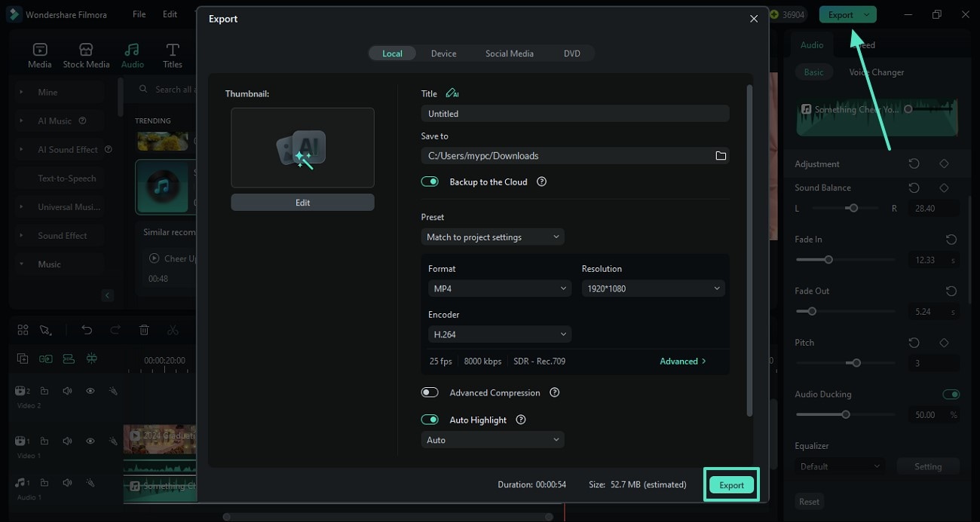Click the Title field containing Untitled

tap(575, 114)
